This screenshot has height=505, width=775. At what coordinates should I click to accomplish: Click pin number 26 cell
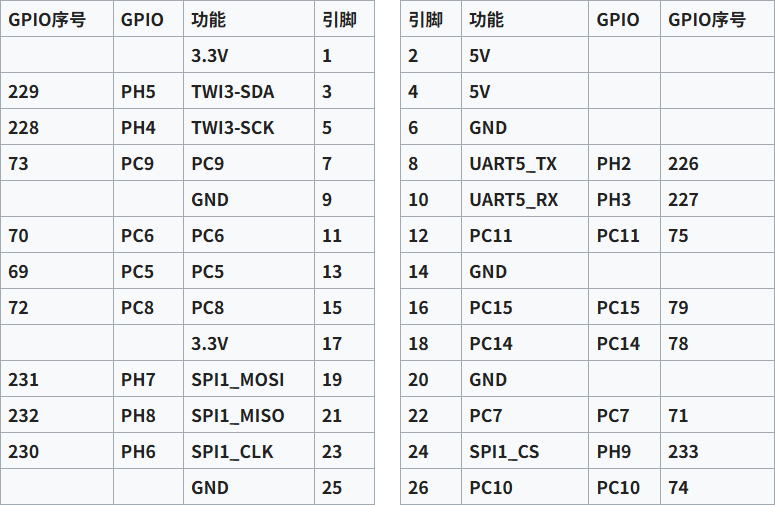coord(418,488)
